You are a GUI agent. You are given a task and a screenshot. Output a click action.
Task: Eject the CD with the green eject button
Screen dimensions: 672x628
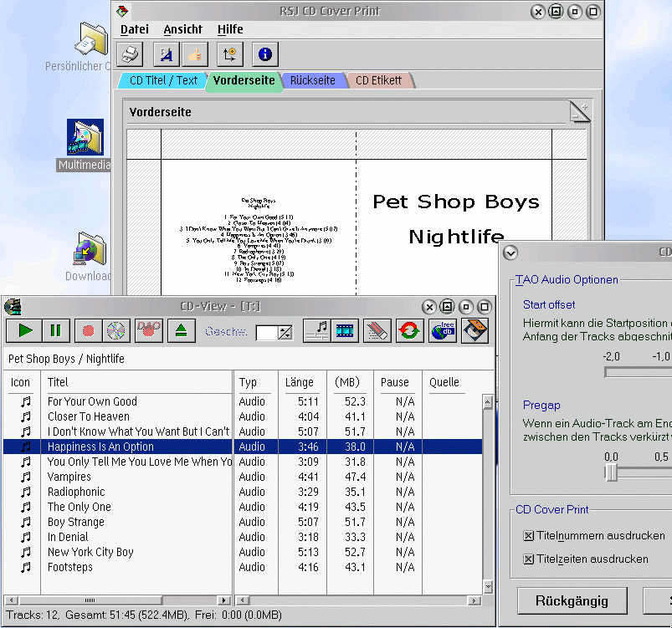point(182,330)
